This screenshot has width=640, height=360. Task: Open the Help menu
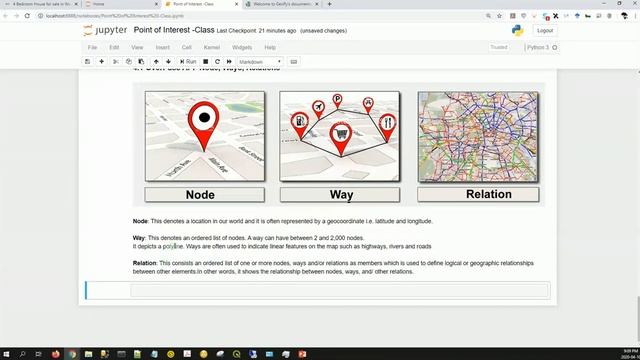pyautogui.click(x=270, y=47)
